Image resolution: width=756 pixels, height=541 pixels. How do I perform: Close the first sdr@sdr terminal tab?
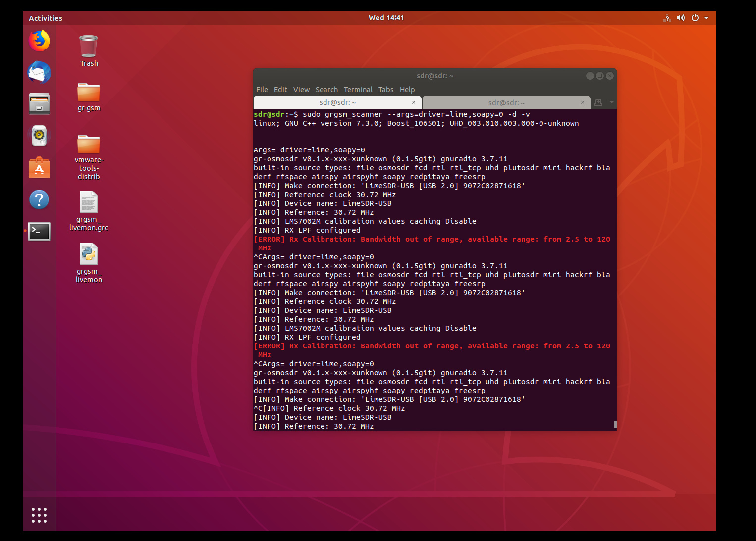(414, 102)
